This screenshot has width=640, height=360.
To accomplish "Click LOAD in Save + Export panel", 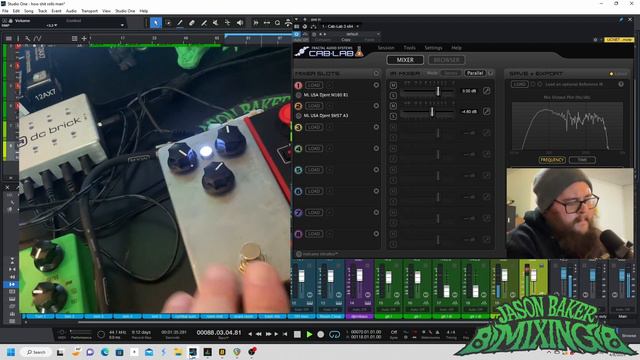I will (x=519, y=84).
